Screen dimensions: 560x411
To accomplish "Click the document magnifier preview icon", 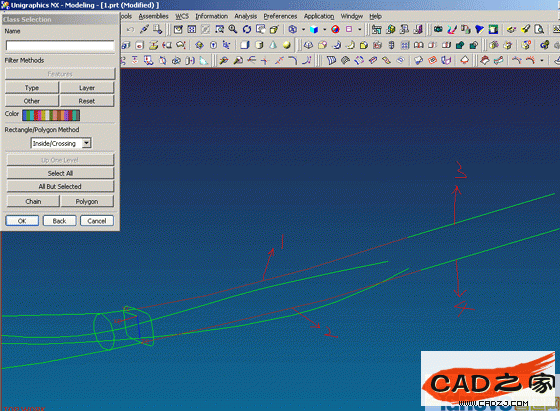I will [x=539, y=29].
